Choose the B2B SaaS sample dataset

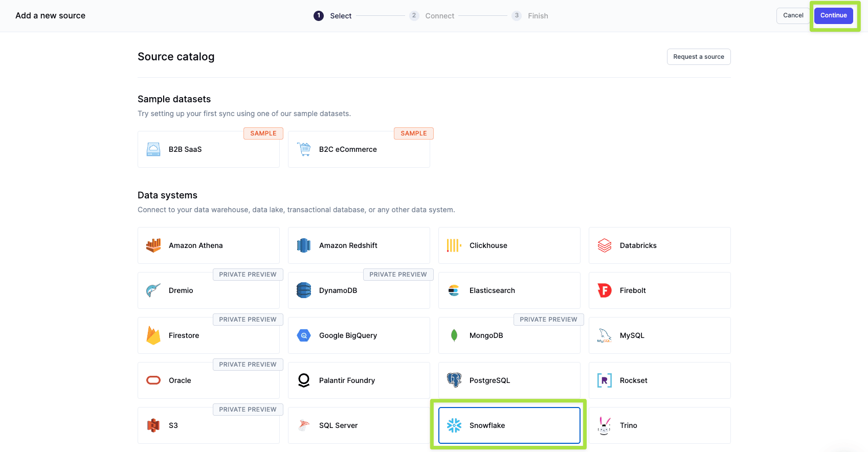point(209,149)
